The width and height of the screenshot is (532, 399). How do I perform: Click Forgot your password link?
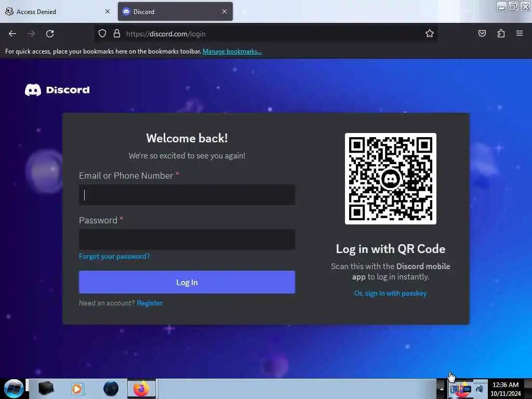114,256
